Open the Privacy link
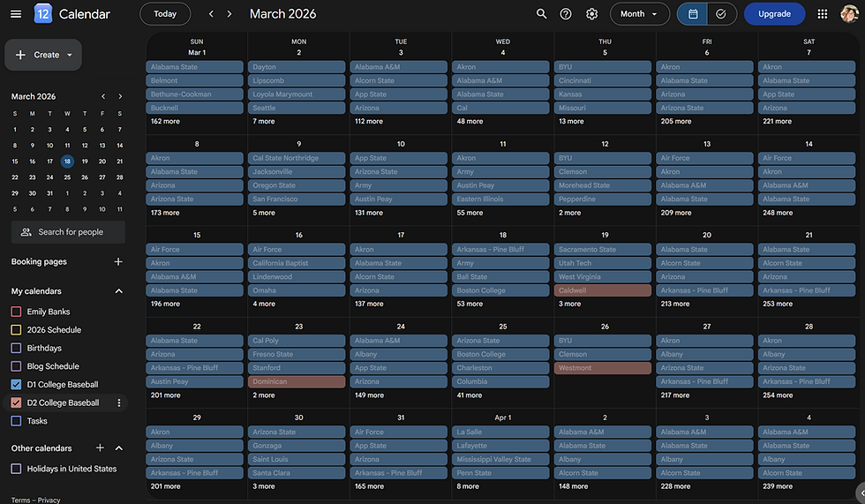 [49, 500]
